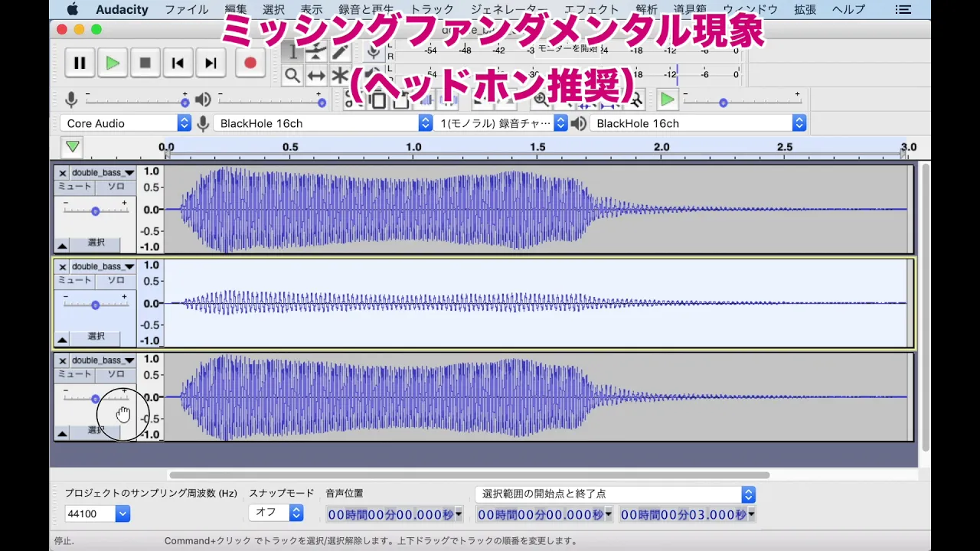Open the 選択範囲の開始点と終了点 dropdown
Image resolution: width=980 pixels, height=551 pixels.
click(615, 494)
